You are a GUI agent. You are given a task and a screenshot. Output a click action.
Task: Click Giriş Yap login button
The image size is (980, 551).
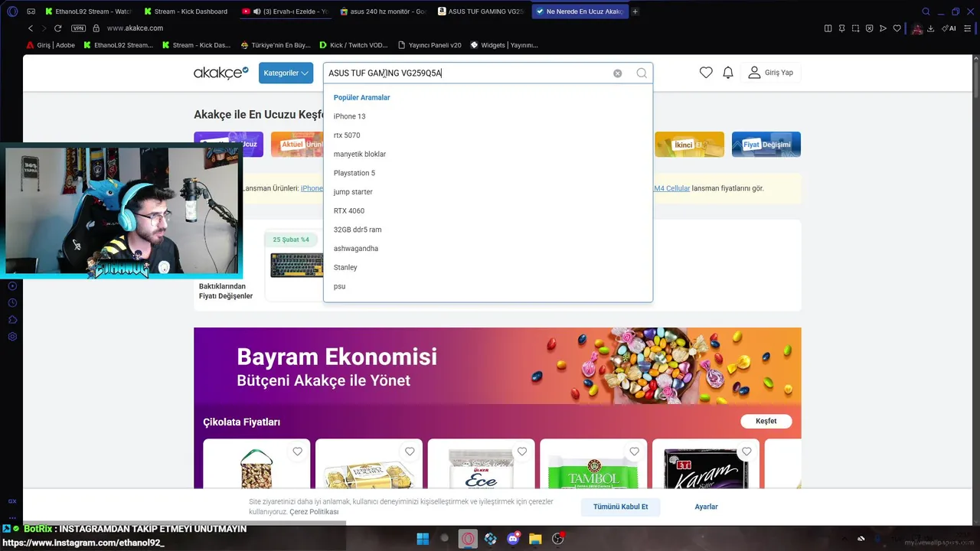tap(771, 73)
